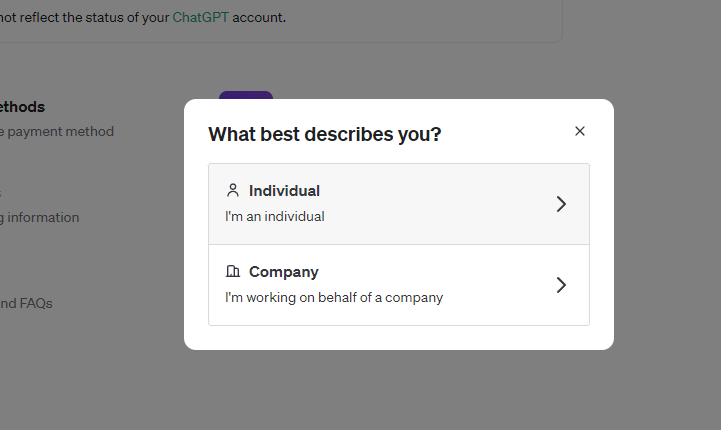Image resolution: width=721 pixels, height=430 pixels.
Task: Select the Individual label text
Action: [284, 190]
